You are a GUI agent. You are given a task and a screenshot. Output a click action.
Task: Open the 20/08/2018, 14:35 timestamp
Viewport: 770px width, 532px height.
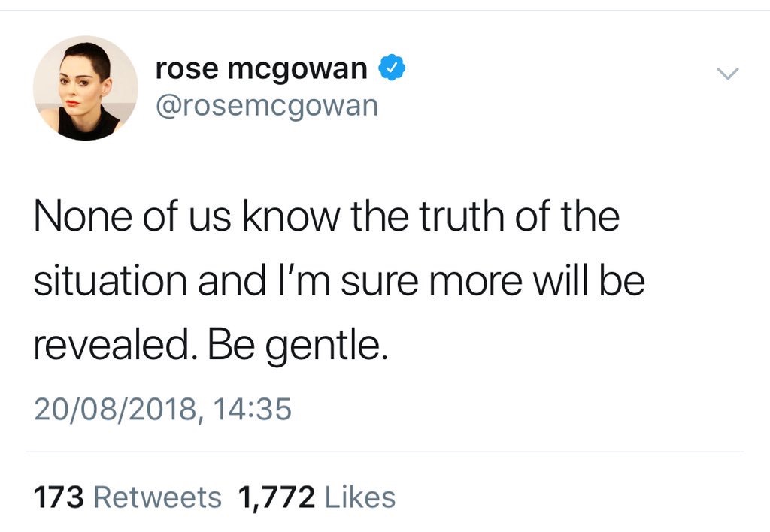point(163,409)
